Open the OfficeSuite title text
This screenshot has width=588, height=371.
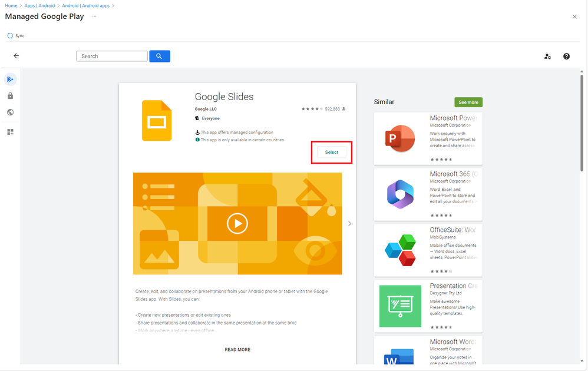tap(452, 230)
